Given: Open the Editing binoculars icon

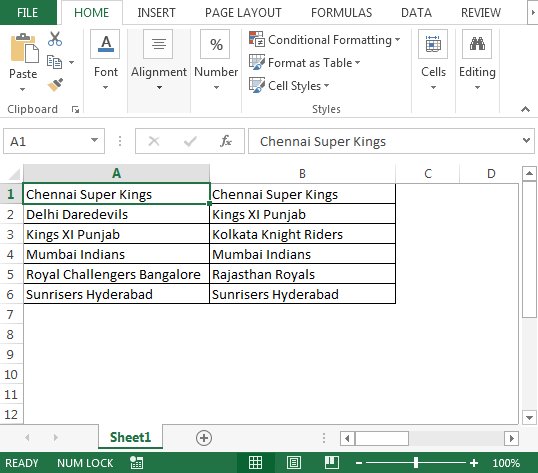Looking at the screenshot, I should 477,44.
